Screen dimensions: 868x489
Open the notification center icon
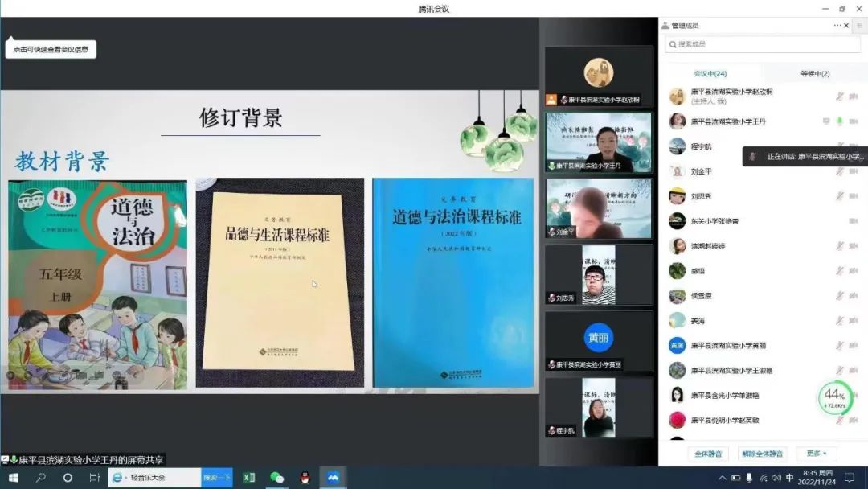pyautogui.click(x=850, y=477)
